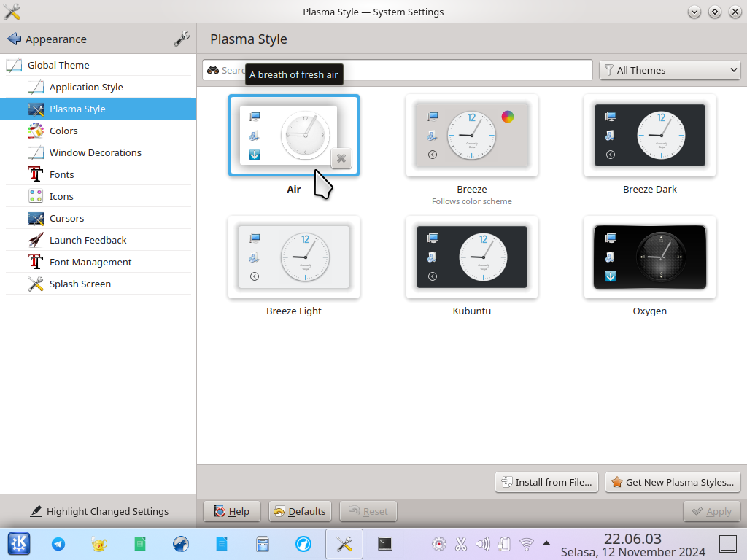This screenshot has width=747, height=560.
Task: Click the Launch Feedback rocket icon
Action: (x=36, y=241)
